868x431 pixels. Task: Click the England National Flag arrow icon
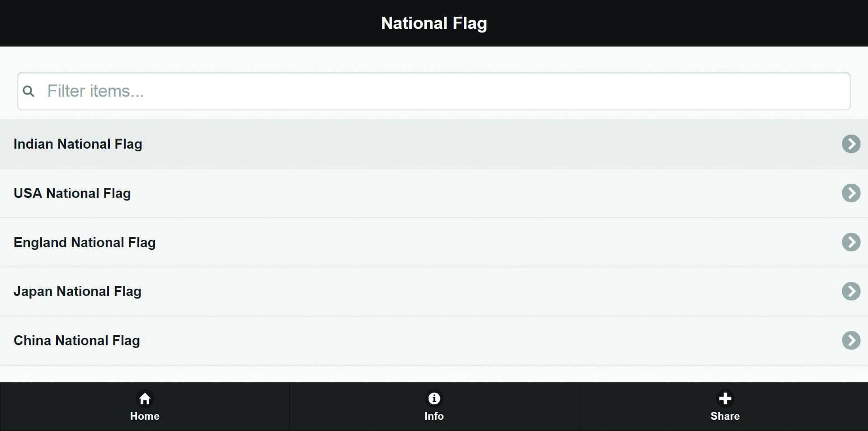pyautogui.click(x=851, y=242)
